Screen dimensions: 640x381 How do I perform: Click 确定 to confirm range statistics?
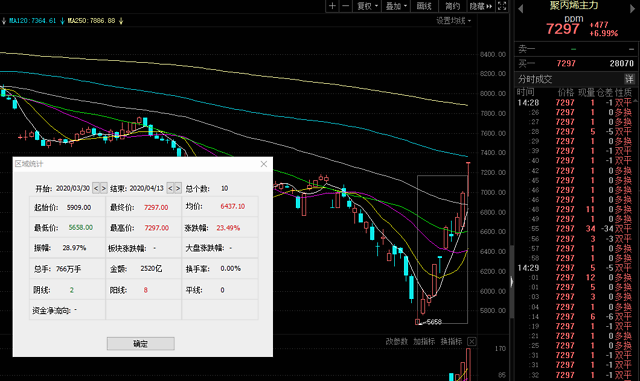[141, 343]
